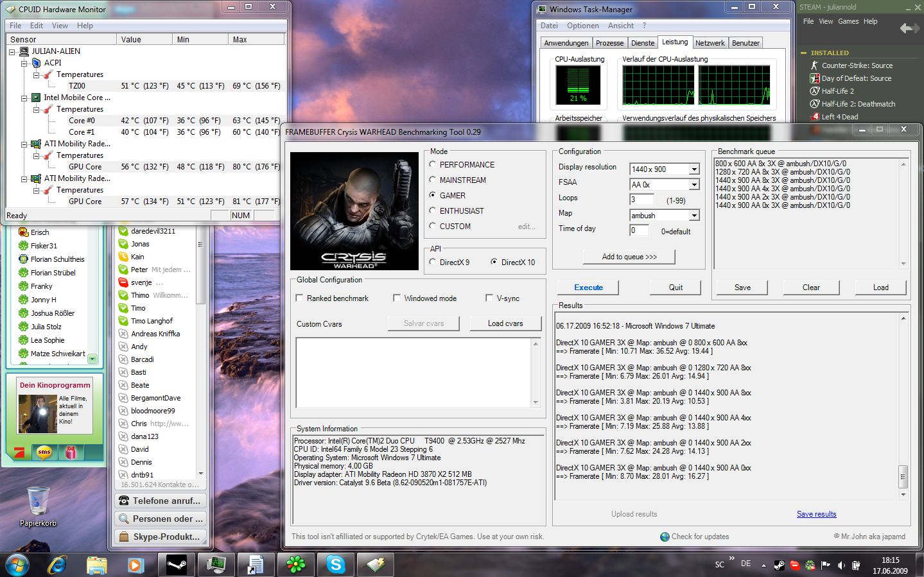
Task: Select the CUSTOM mode radio button
Action: [x=433, y=226]
